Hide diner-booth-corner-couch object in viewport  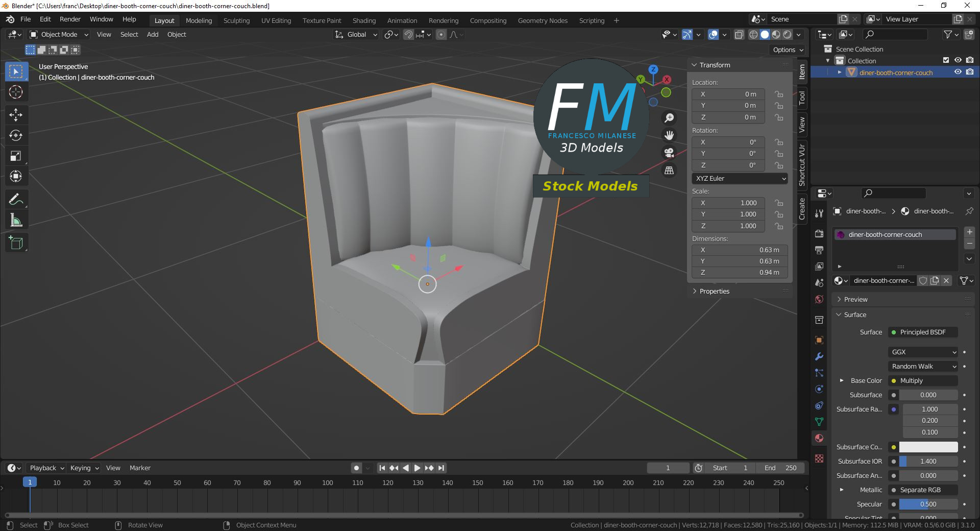pos(958,73)
